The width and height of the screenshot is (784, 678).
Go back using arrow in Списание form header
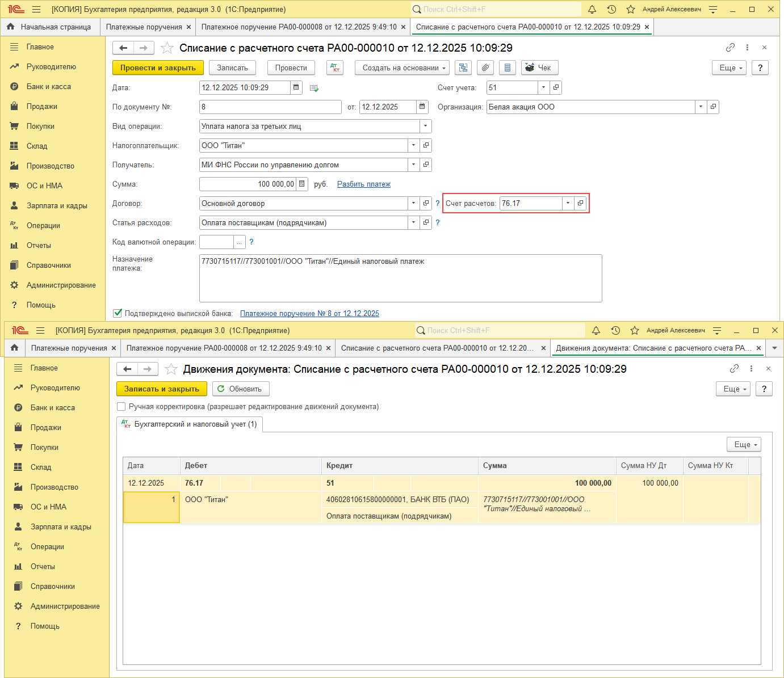point(123,48)
